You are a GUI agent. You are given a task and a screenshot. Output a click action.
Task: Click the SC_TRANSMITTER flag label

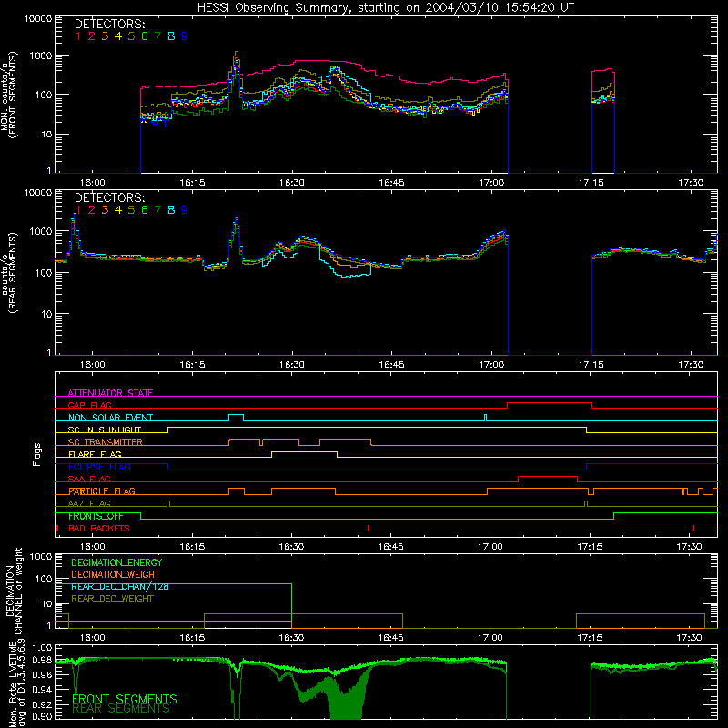(106, 441)
